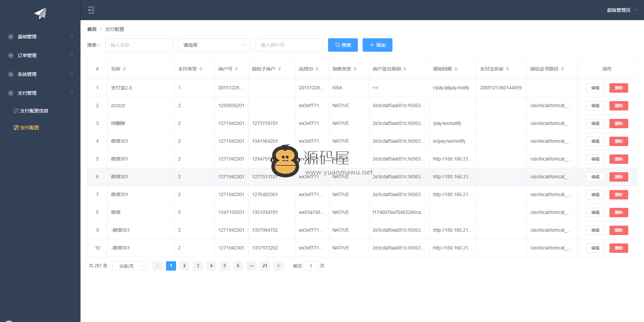Open the 请选择 payment type dropdown

click(214, 45)
